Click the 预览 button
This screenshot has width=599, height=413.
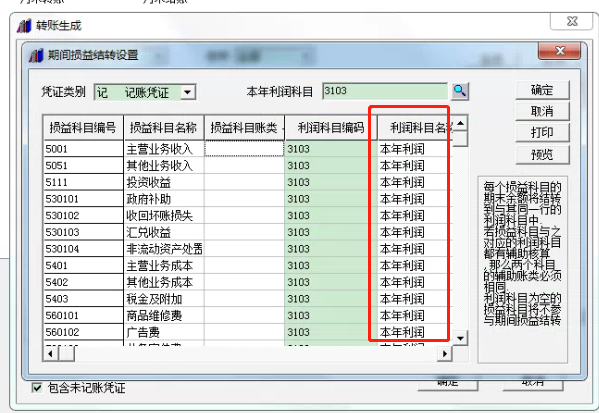[542, 154]
